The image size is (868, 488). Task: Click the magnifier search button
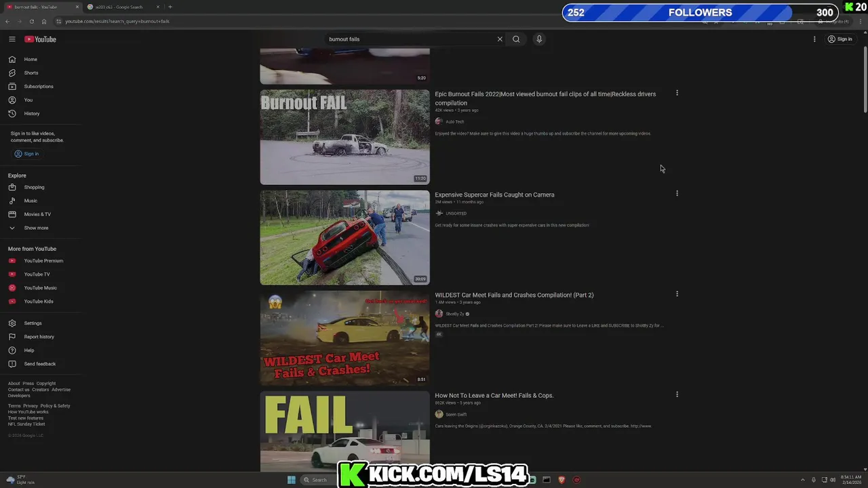pyautogui.click(x=516, y=39)
